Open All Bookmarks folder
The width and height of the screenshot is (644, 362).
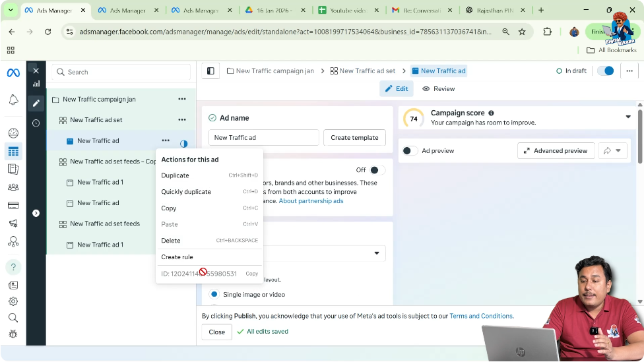(612, 50)
